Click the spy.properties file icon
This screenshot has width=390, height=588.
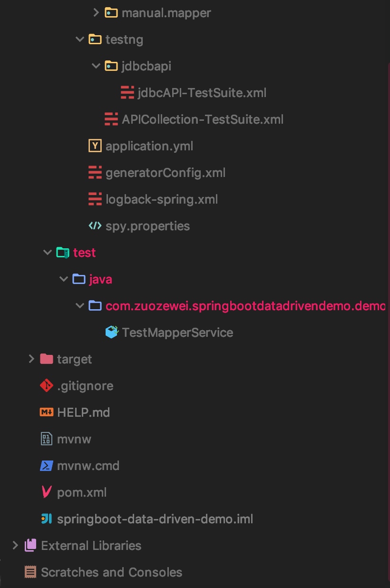pos(95,226)
